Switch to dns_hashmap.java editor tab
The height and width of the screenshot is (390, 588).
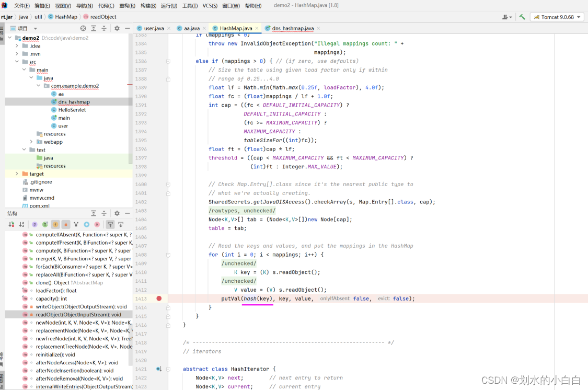point(293,28)
